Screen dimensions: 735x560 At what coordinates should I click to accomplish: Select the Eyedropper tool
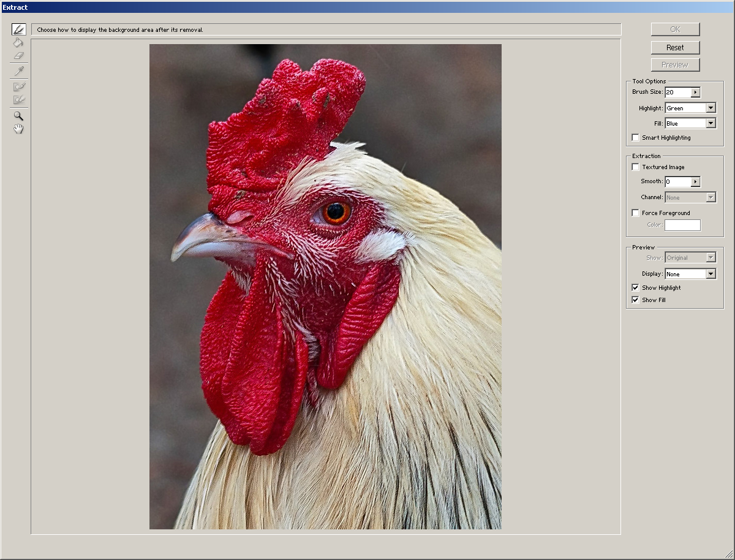19,71
